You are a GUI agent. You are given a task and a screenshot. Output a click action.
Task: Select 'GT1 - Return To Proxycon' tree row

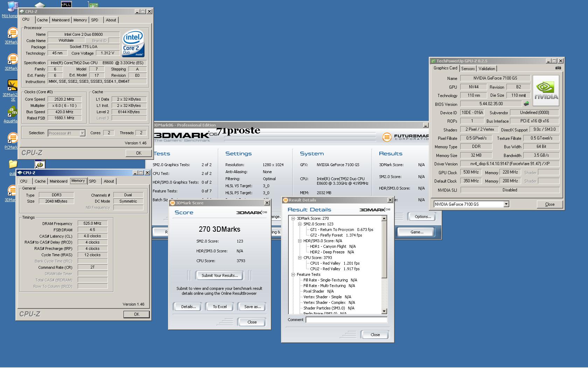342,230
